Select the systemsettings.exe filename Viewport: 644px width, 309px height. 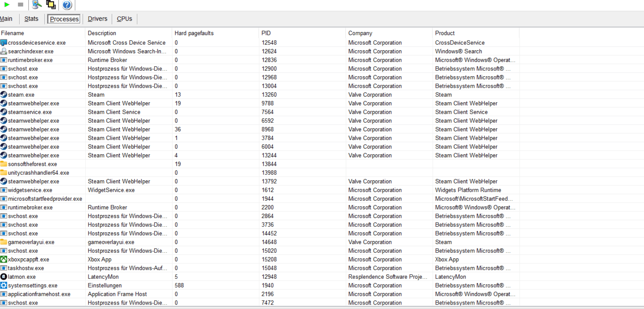click(x=33, y=285)
